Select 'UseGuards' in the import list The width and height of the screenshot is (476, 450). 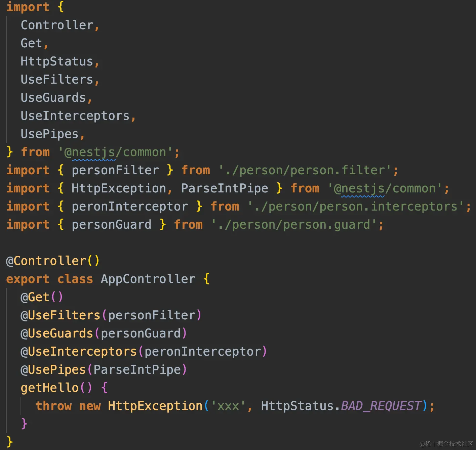[53, 98]
